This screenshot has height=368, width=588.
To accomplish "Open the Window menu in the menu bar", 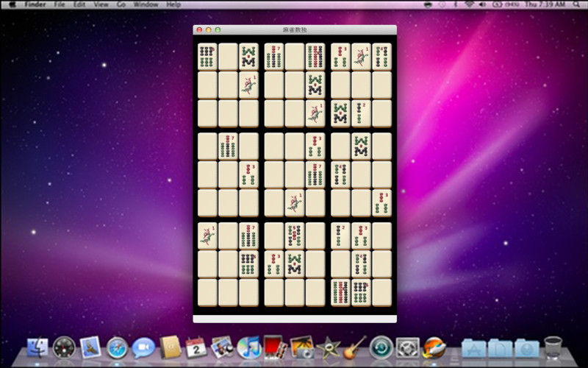I will point(146,4).
